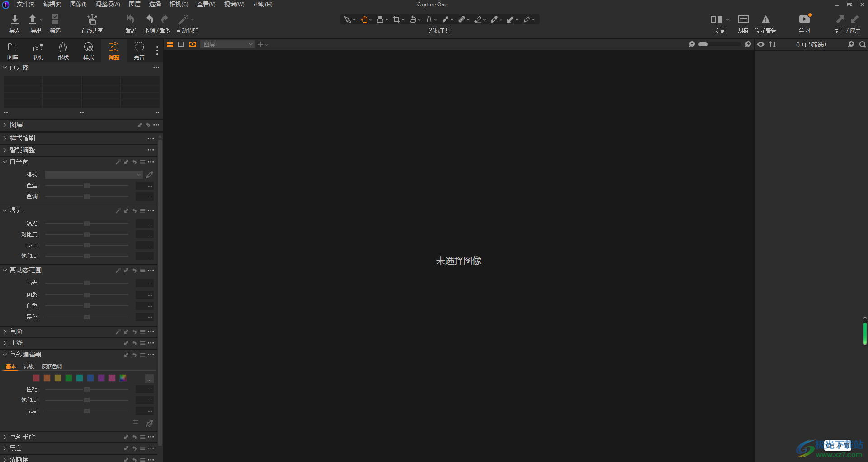Open the Learn (学习) panel
This screenshot has height=462, width=868.
(x=805, y=19)
